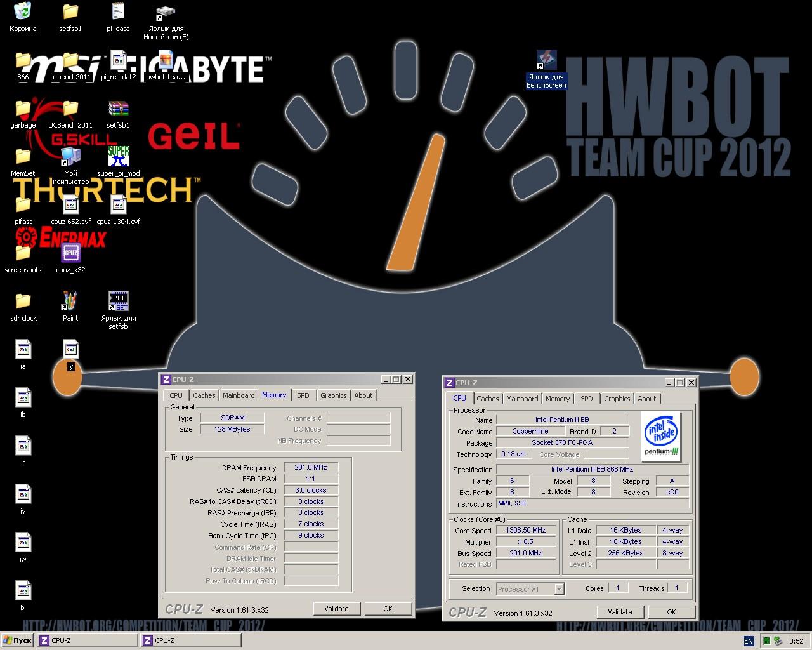The width and height of the screenshot is (812, 650).
Task: Open the Пуск start menu
Action: [x=17, y=640]
